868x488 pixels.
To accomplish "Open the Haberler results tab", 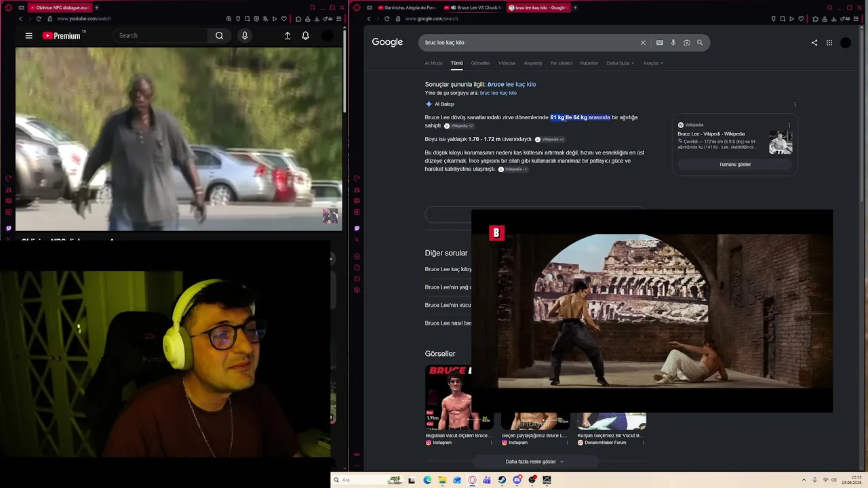I will point(589,63).
